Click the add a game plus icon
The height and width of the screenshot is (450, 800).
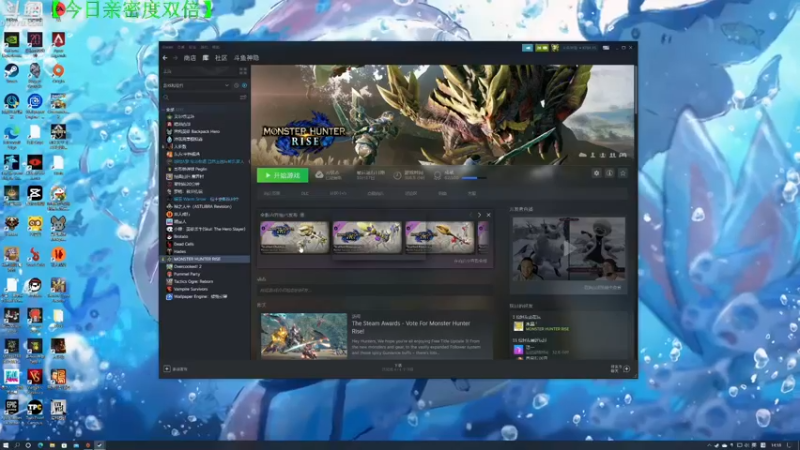(167, 369)
